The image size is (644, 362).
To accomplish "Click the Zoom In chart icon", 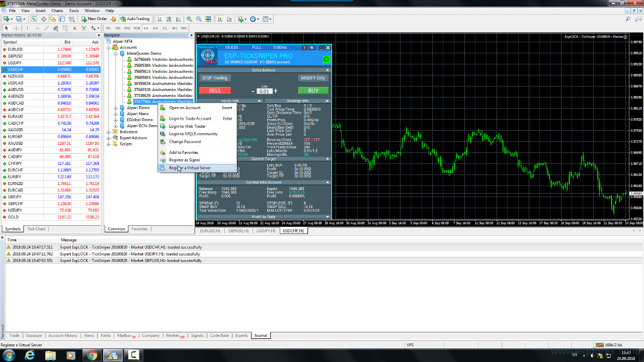I will pos(189,19).
